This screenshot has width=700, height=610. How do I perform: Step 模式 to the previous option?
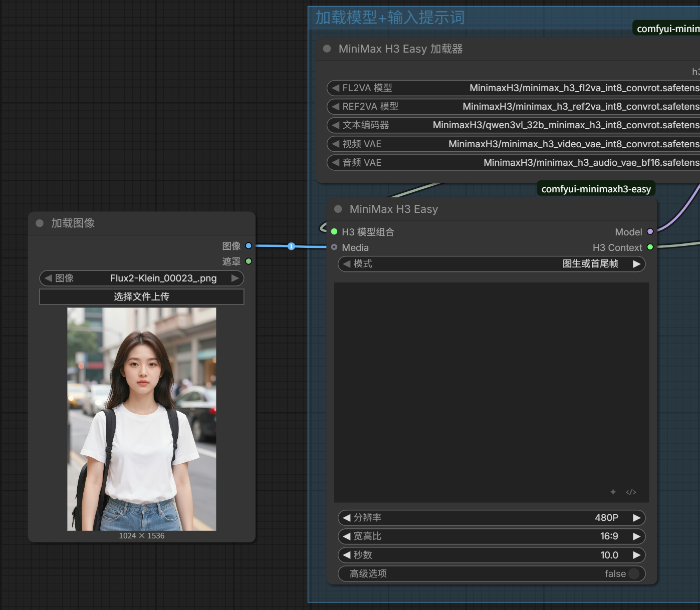pyautogui.click(x=347, y=263)
